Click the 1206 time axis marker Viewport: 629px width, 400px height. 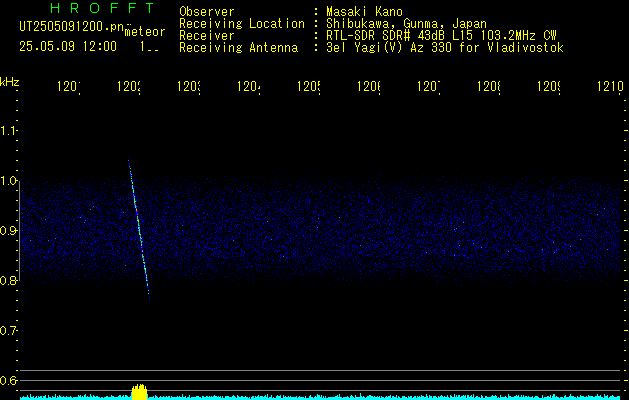tap(369, 86)
